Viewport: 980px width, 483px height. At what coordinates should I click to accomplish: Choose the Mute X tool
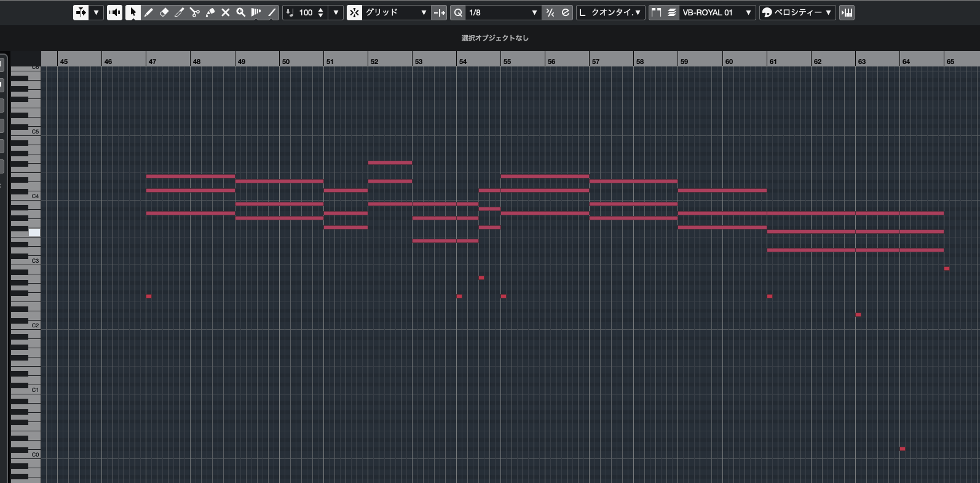(226, 12)
